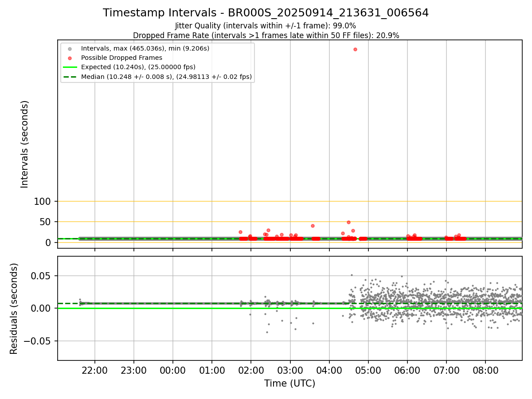
Task: Click the 'Time (UTC)' x-axis label
Action: coord(289,383)
